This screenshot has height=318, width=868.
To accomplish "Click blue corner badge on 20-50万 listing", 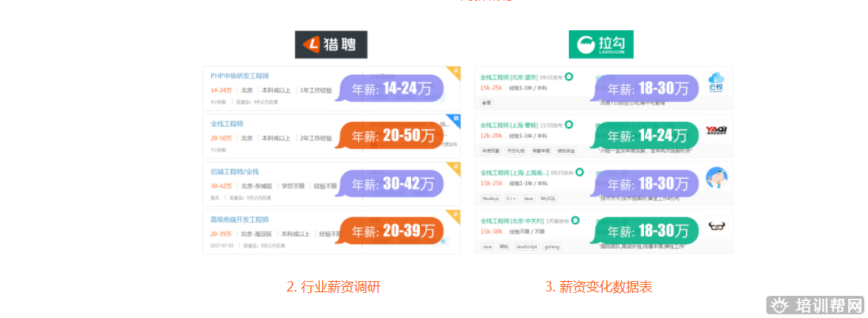I will pyautogui.click(x=455, y=119).
